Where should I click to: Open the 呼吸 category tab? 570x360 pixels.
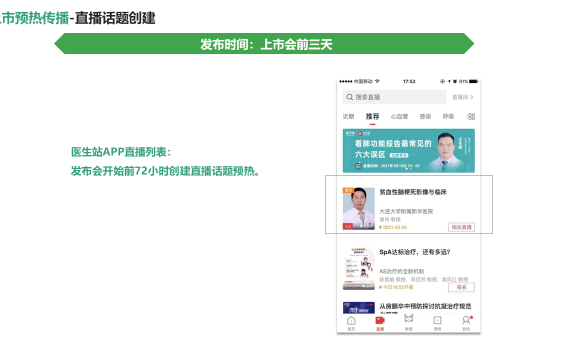[x=448, y=116]
